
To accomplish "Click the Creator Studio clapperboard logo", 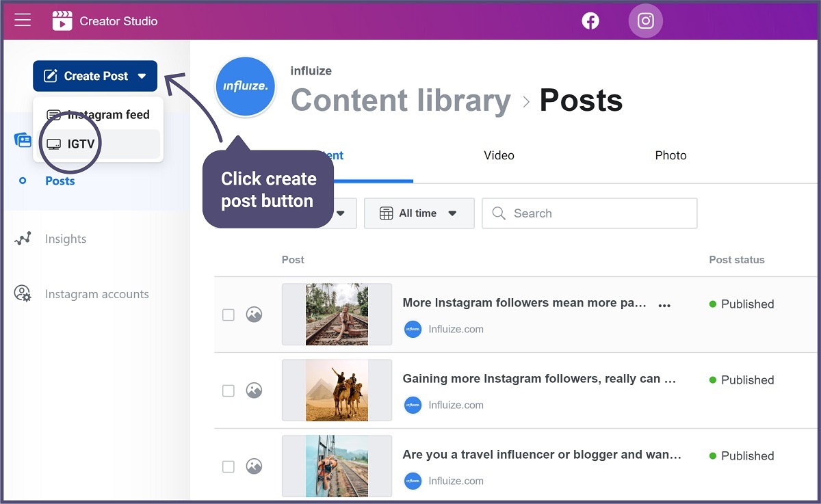I will tap(62, 21).
